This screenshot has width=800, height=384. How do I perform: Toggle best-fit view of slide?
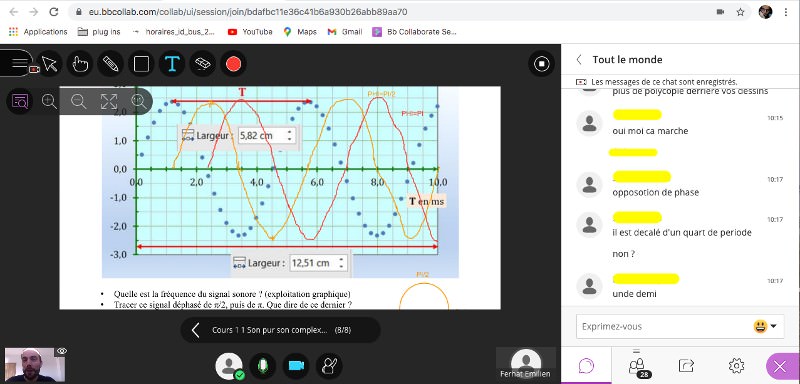point(109,101)
